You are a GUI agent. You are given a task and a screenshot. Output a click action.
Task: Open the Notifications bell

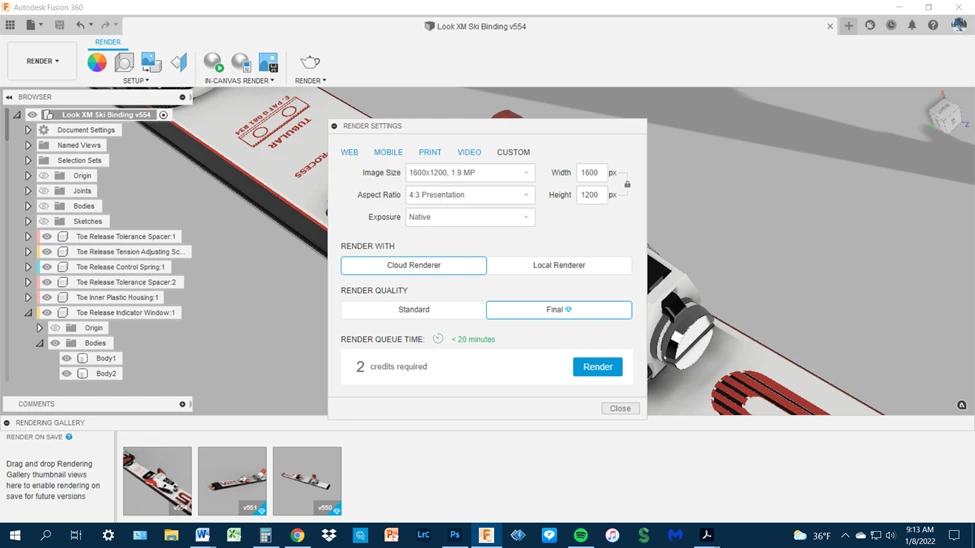(x=912, y=26)
